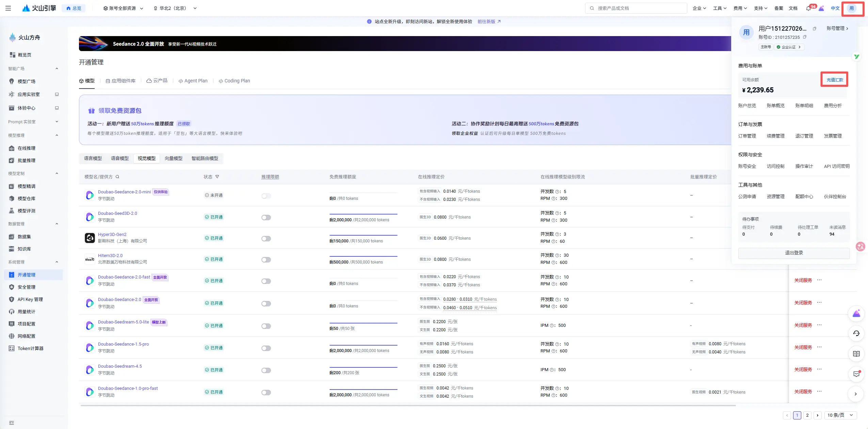Open the Seedance 2.0 全面开放 banner

point(405,44)
